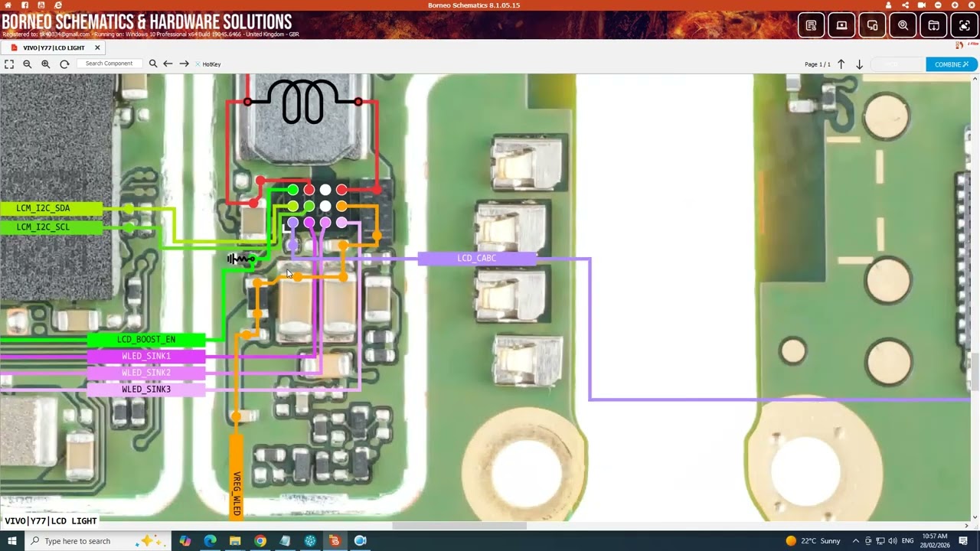The width and height of the screenshot is (980, 551).
Task: Go to next result with right arrow
Action: click(x=184, y=64)
